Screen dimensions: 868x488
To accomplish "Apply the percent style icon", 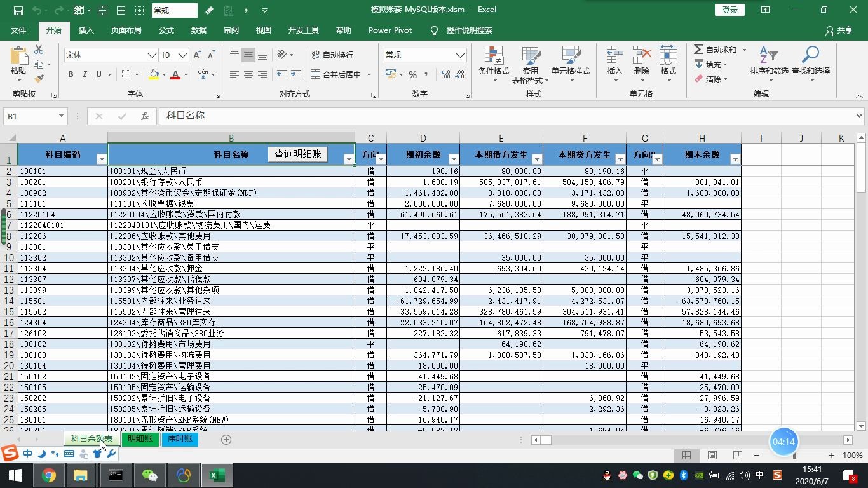I will 413,75.
